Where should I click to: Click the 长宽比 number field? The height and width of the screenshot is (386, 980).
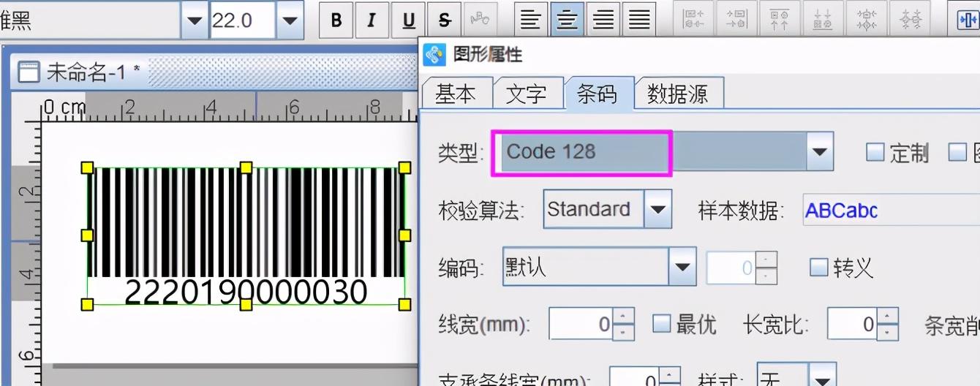[853, 324]
